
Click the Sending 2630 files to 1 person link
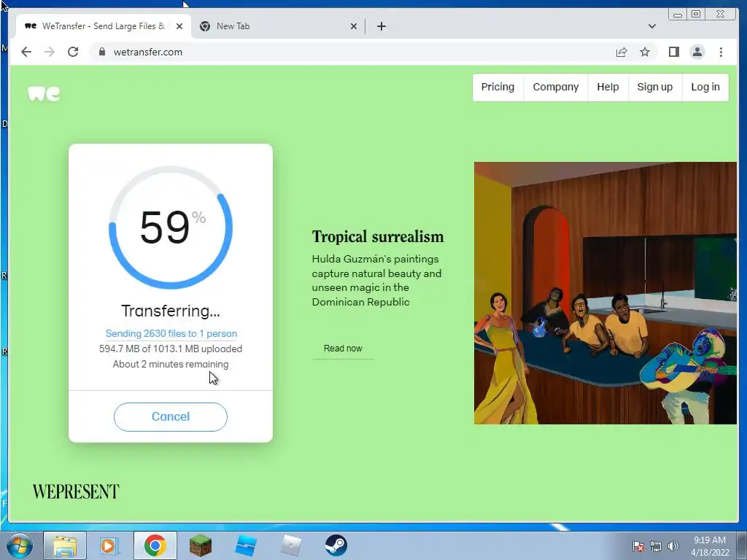click(x=171, y=333)
